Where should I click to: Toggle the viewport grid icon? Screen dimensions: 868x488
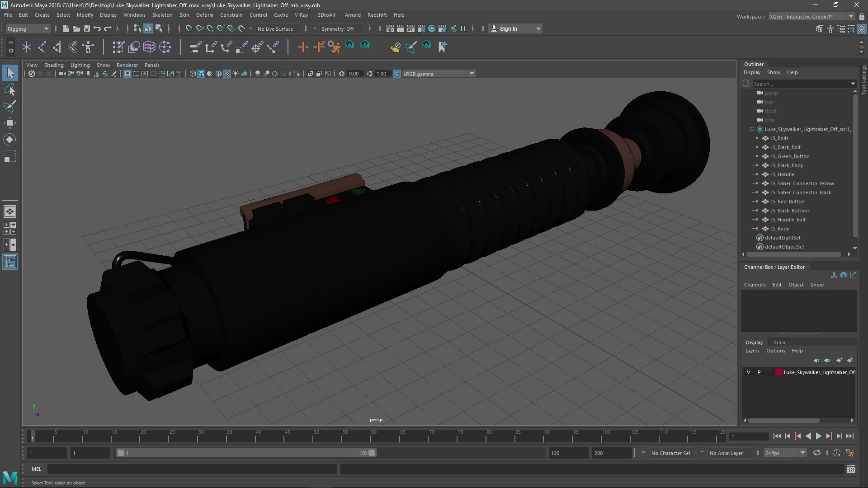(x=127, y=74)
